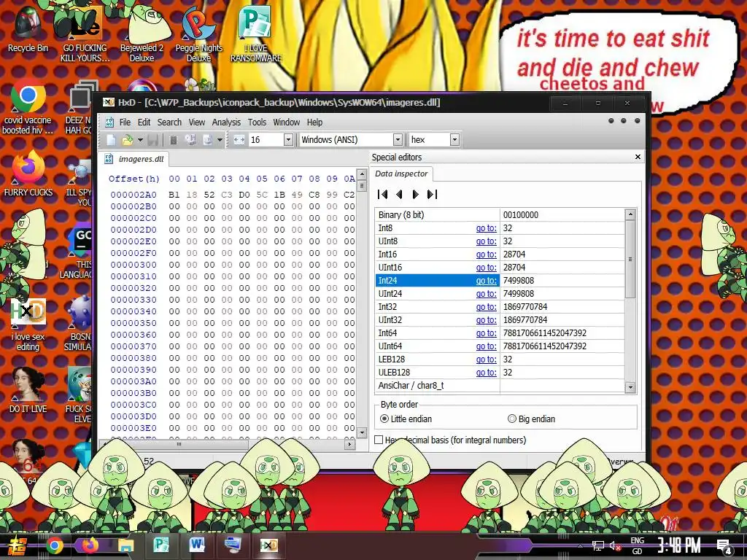Jump to last byte in Data inspector
This screenshot has width=747, height=560.
pyautogui.click(x=432, y=194)
